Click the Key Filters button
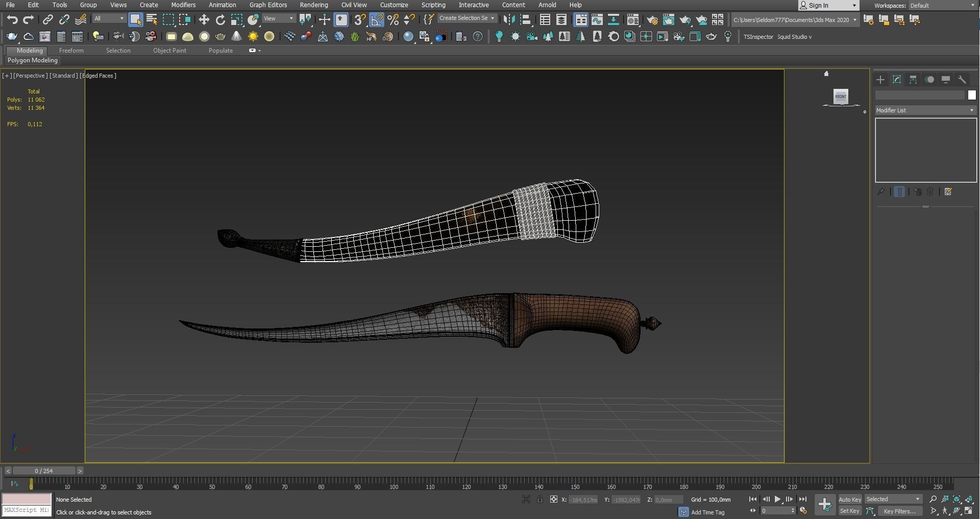 (x=899, y=511)
